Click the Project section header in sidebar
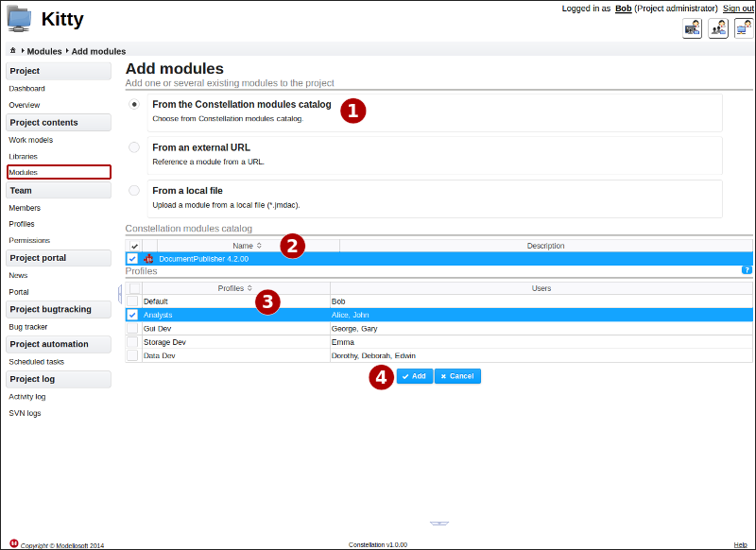Image resolution: width=756 pixels, height=550 pixels. tap(59, 71)
